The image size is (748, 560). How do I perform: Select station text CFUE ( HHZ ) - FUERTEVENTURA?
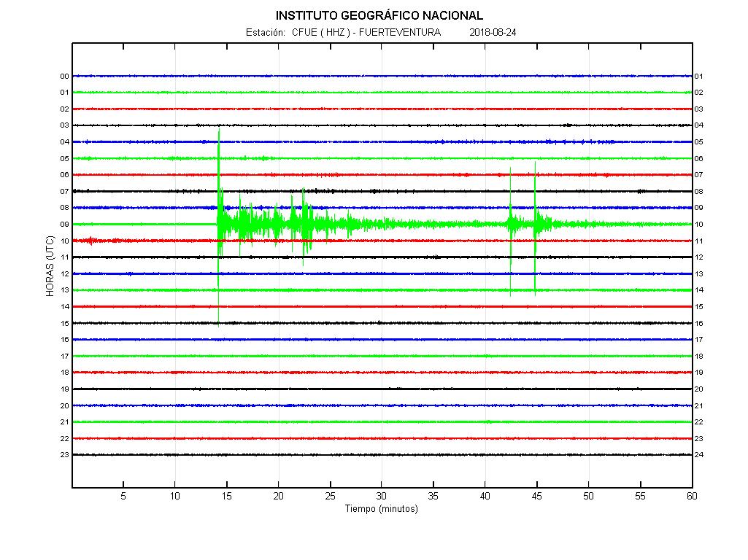pos(366,32)
